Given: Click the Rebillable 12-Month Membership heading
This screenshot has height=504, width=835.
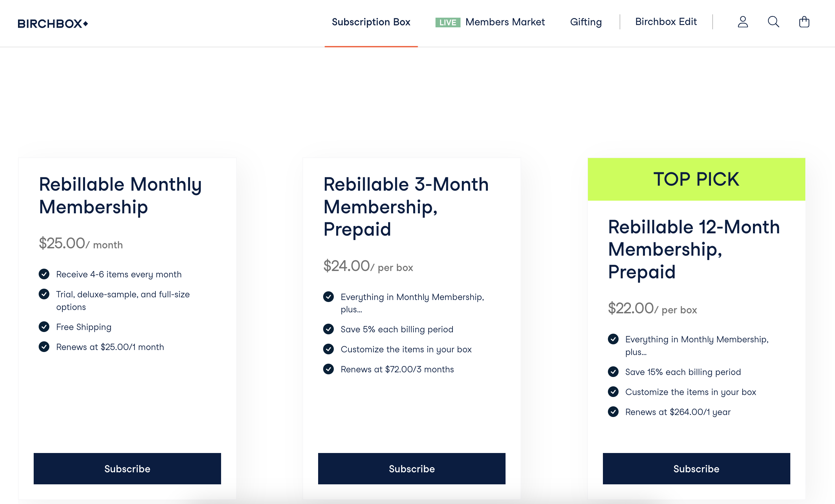Looking at the screenshot, I should 694,249.
